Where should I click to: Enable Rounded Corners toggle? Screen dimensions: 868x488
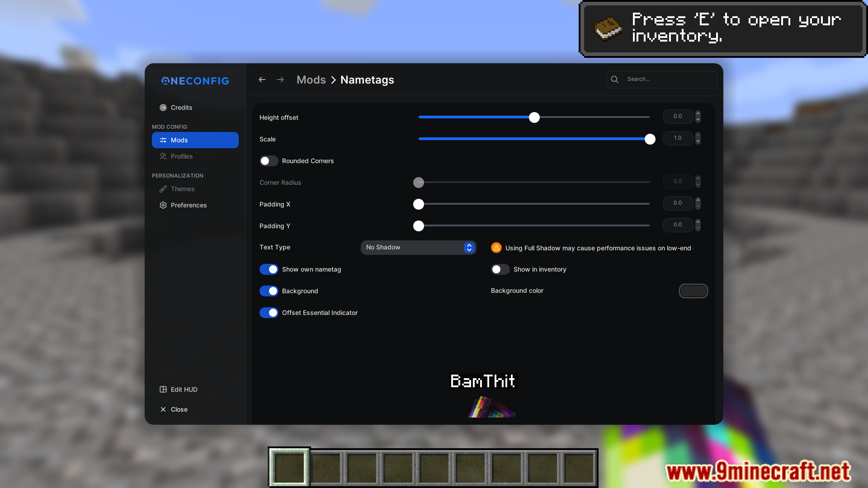pyautogui.click(x=269, y=161)
